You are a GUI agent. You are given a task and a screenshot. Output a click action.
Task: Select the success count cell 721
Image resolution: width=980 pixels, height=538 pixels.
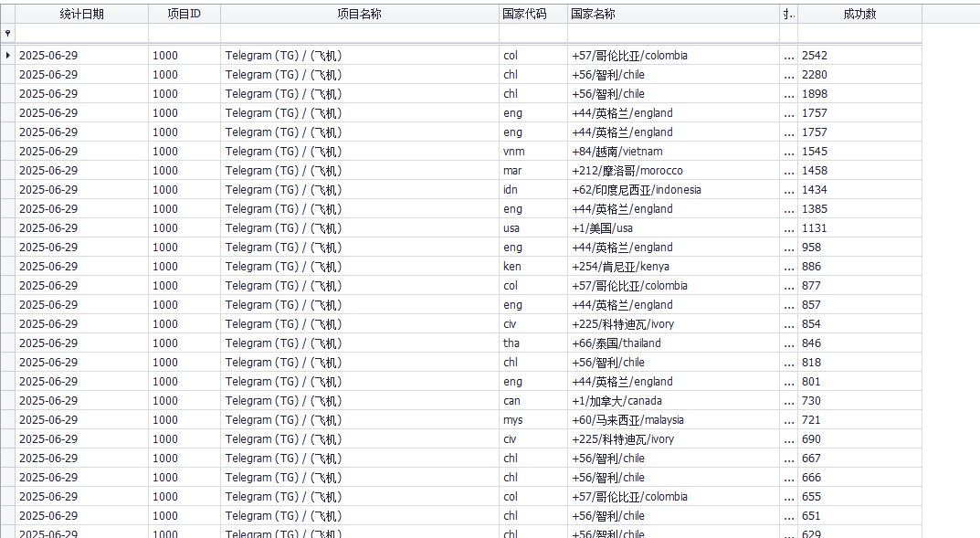pyautogui.click(x=859, y=420)
